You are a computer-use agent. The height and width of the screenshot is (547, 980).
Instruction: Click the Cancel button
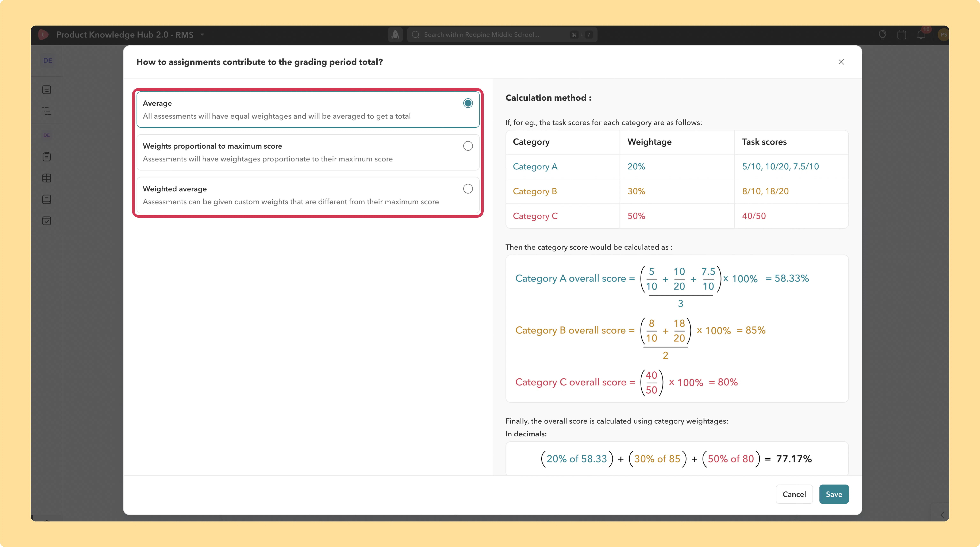(794, 494)
